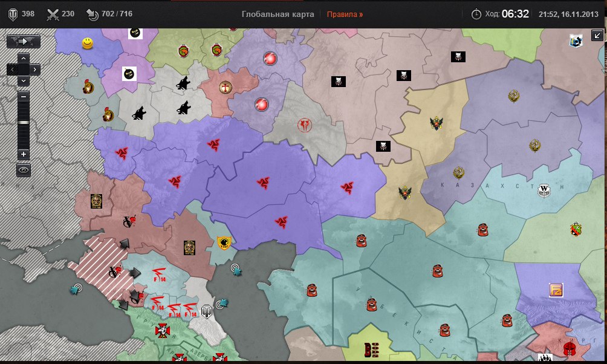Click the zoom slider handle
Viewport: 607px width, 364px height.
tap(24, 122)
